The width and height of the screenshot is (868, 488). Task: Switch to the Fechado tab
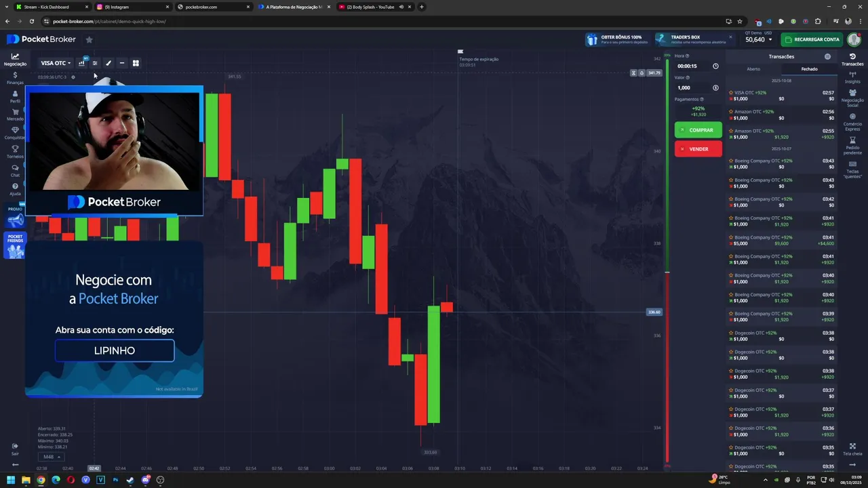[809, 69]
